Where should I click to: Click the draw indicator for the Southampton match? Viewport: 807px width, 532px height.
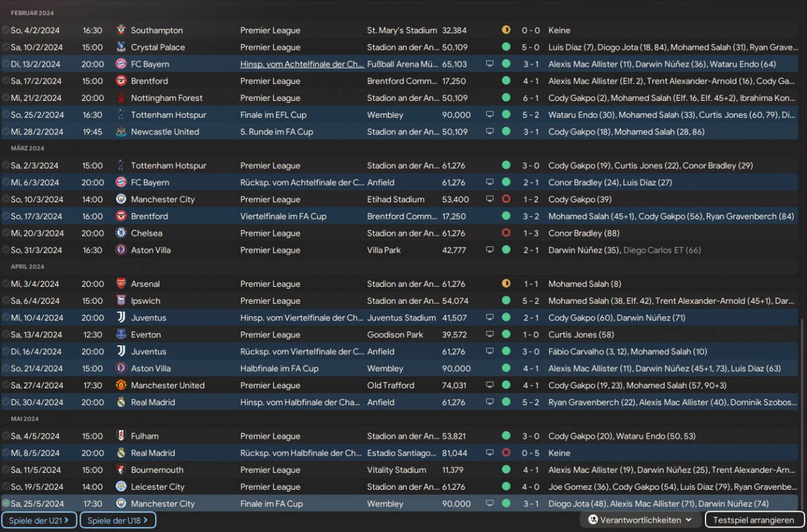pos(506,30)
